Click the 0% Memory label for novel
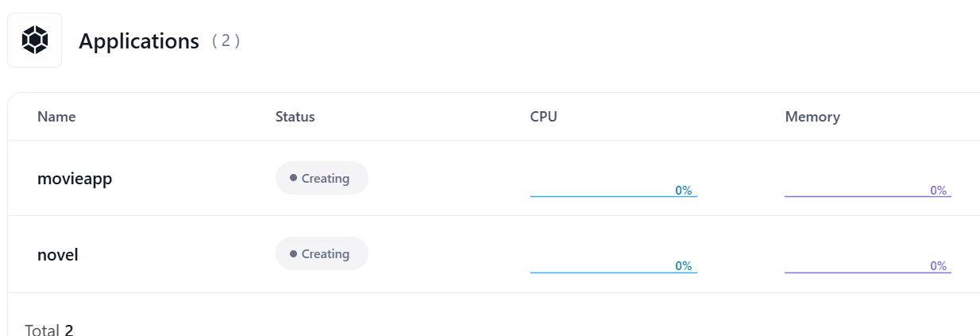Screen dimensions: 980x336 click(x=939, y=266)
